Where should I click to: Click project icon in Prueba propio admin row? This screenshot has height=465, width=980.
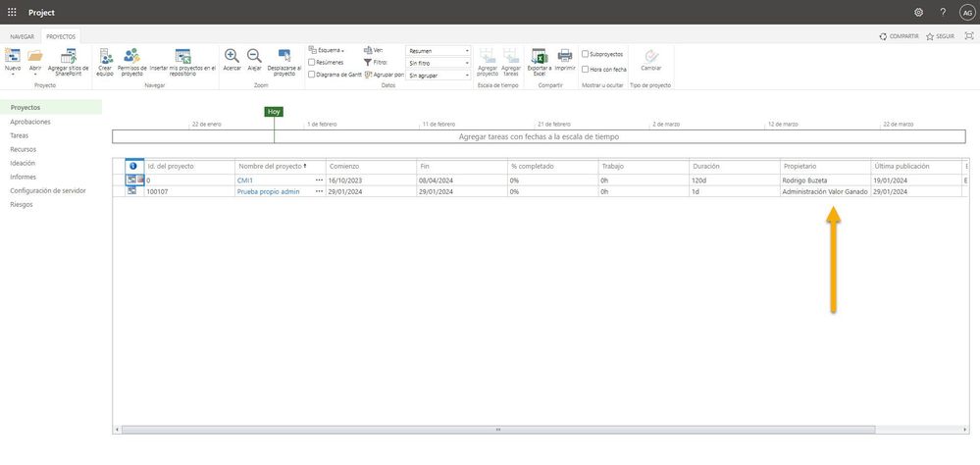pyautogui.click(x=131, y=191)
